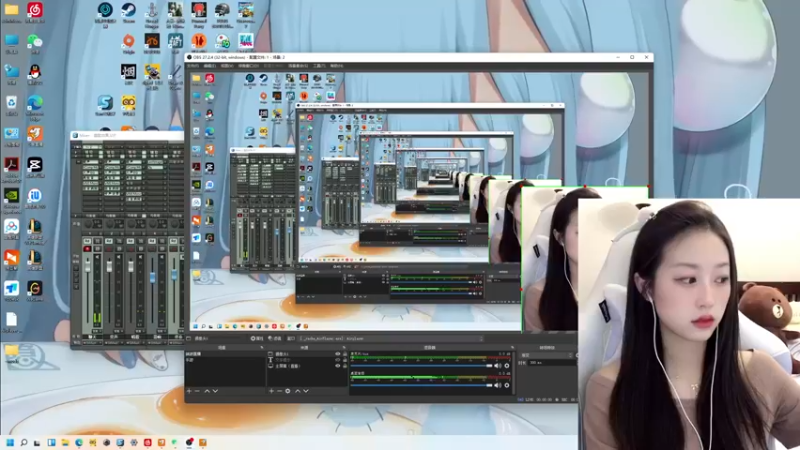Open the window selection combo box in OBS
Image resolution: width=800 pixels, height=450 pixels.
(391, 338)
